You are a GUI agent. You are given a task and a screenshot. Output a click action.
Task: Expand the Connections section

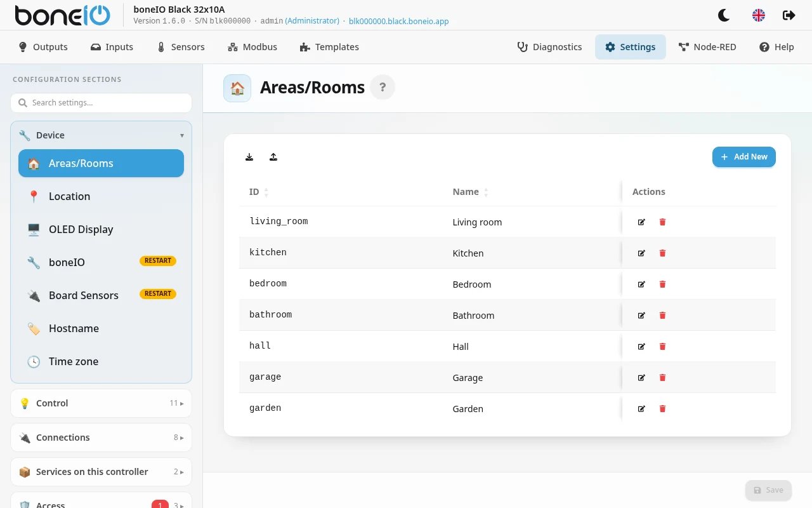click(101, 438)
